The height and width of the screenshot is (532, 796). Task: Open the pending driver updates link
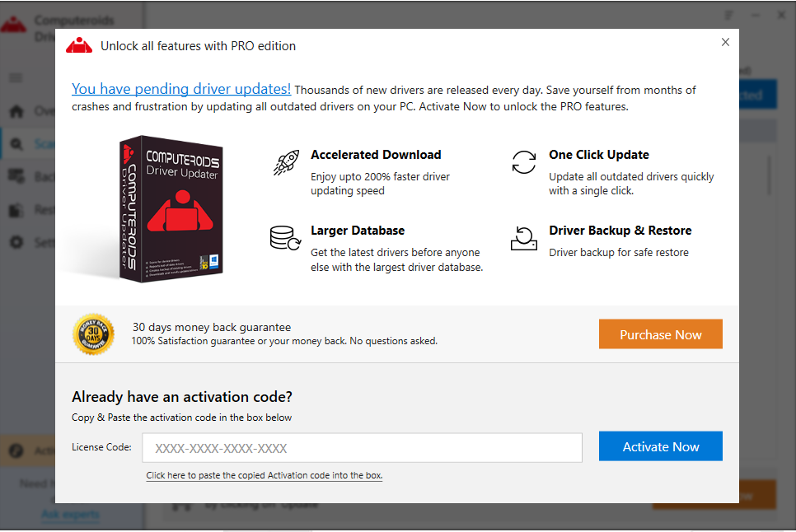tap(181, 89)
